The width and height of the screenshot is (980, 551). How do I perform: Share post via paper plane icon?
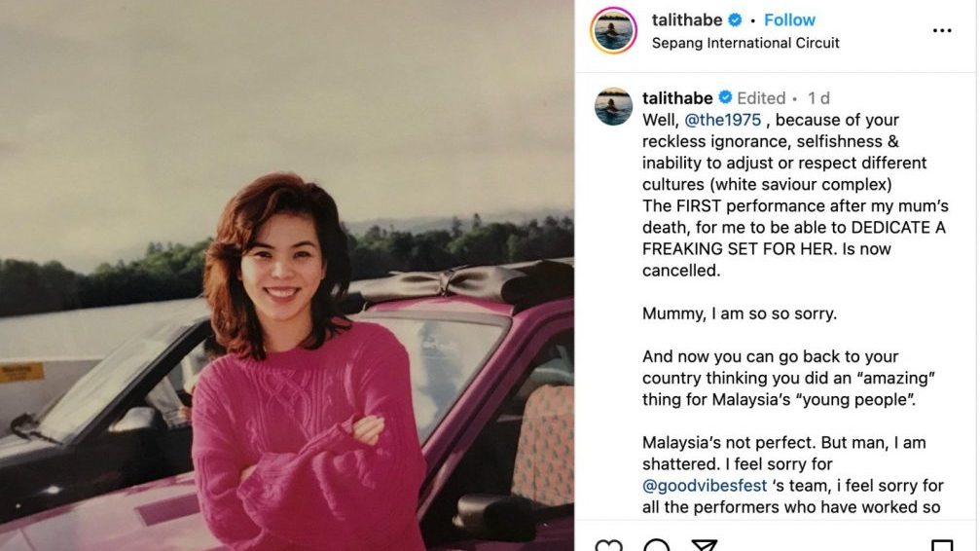coord(704,545)
